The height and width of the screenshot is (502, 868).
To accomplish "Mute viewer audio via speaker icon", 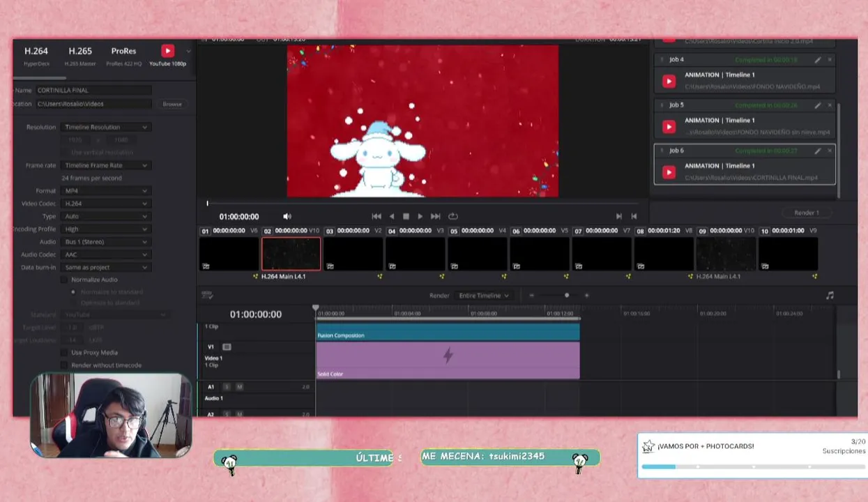I will [287, 216].
